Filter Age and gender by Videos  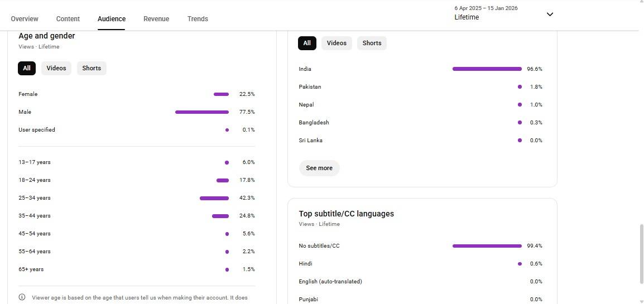point(56,68)
